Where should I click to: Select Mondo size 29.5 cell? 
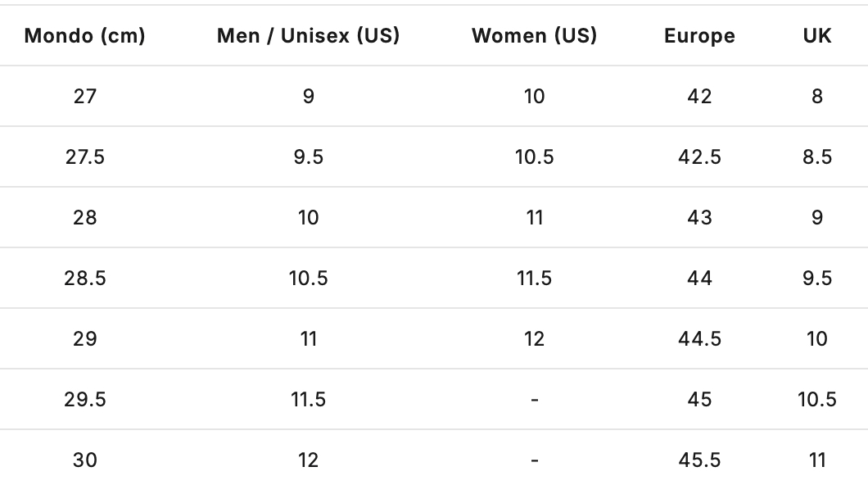tap(84, 400)
